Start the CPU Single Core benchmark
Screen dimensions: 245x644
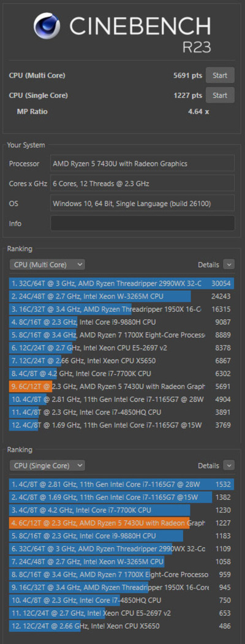[x=220, y=95]
